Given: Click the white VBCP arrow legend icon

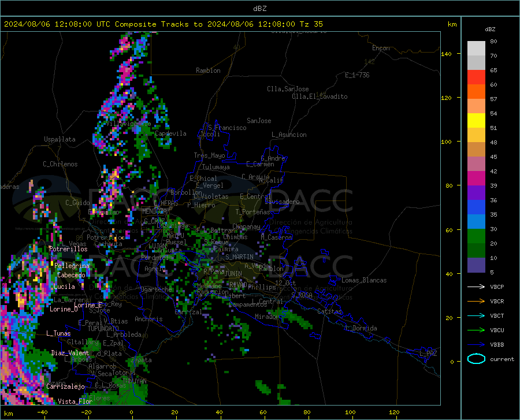Looking at the screenshot, I should pos(476,287).
